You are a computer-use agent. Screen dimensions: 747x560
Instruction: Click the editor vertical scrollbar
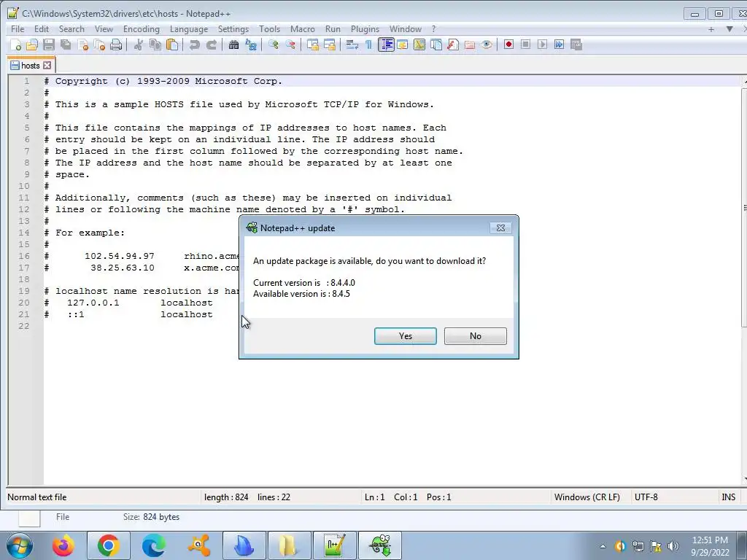coord(743,281)
